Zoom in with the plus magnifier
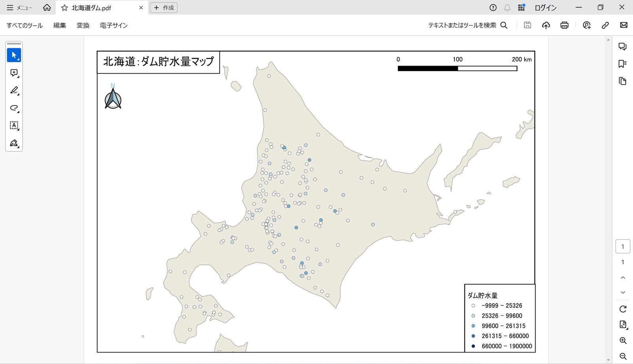Viewport: 633px width, 364px height. pos(623,341)
